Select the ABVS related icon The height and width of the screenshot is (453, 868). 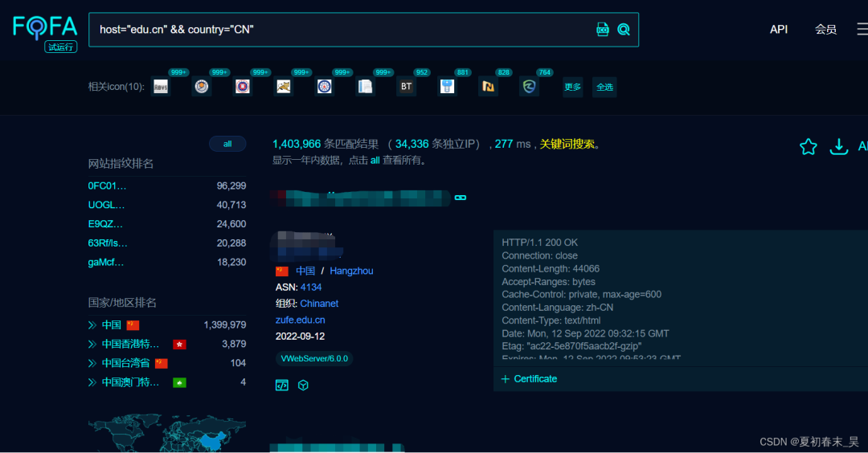click(x=161, y=86)
